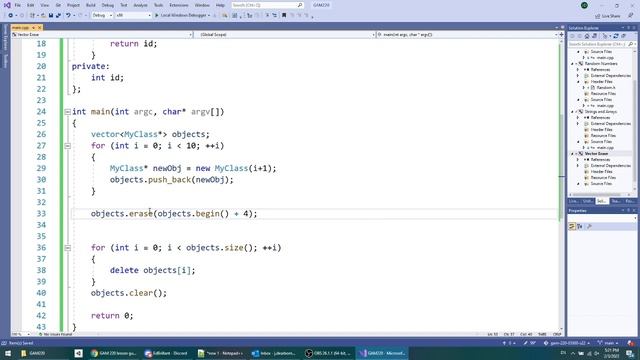Select Resource Files under Vector Erase
The height and width of the screenshot is (360, 640).
(x=603, y=178)
